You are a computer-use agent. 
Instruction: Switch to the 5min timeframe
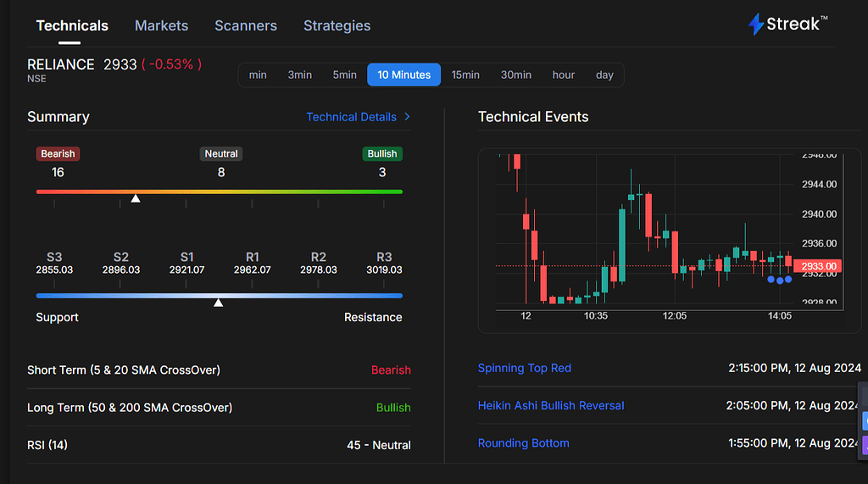(x=344, y=75)
